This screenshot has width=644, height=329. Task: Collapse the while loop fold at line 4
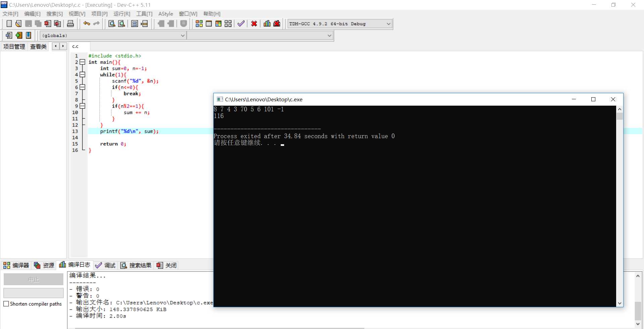click(x=82, y=74)
